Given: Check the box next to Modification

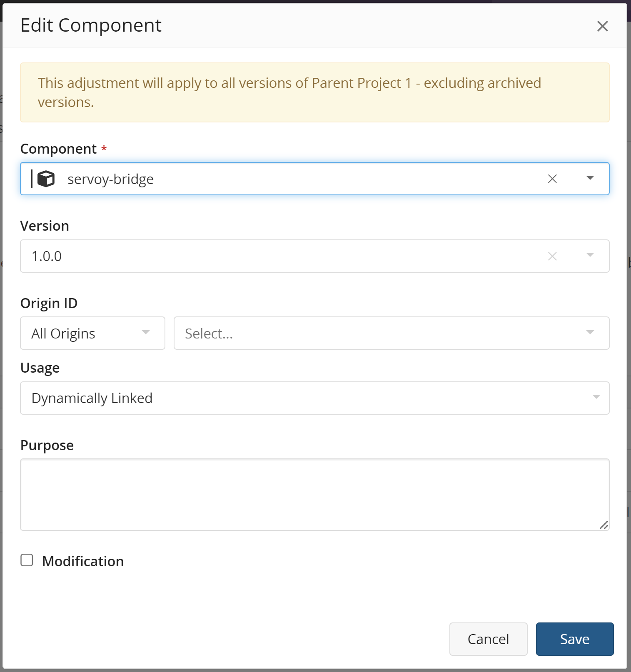Looking at the screenshot, I should 27,560.
